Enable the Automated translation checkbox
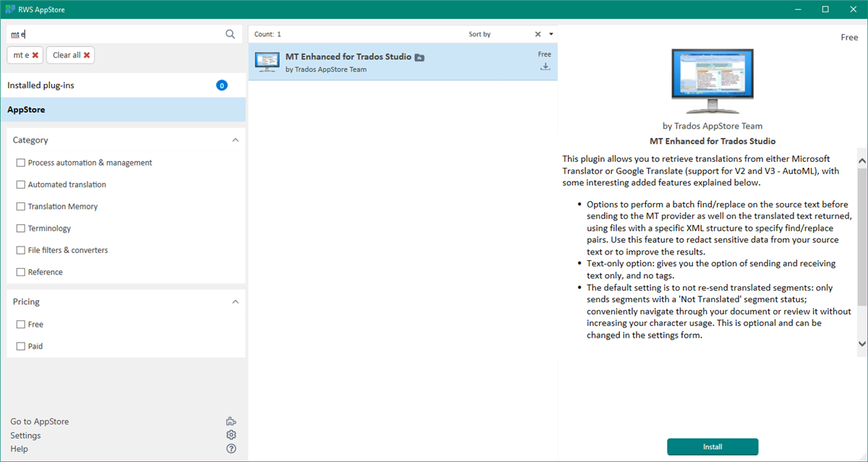Screen dimensions: 868x462 coord(21,185)
